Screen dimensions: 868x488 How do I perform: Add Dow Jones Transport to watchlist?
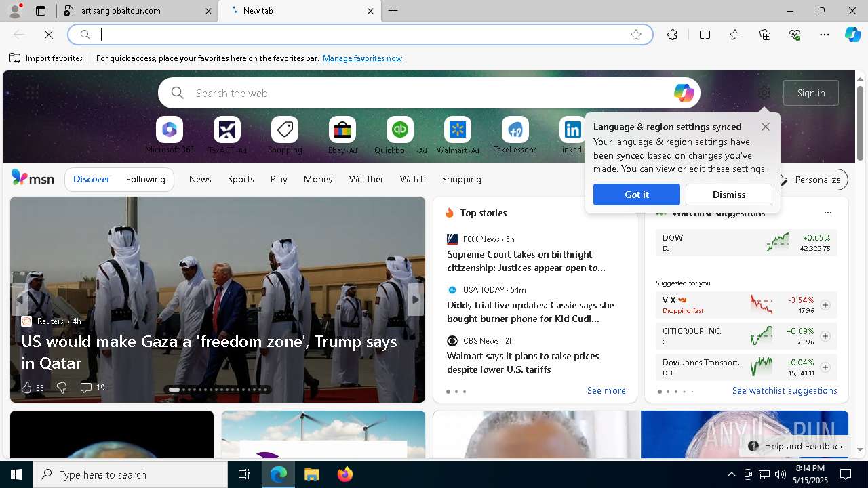(825, 367)
